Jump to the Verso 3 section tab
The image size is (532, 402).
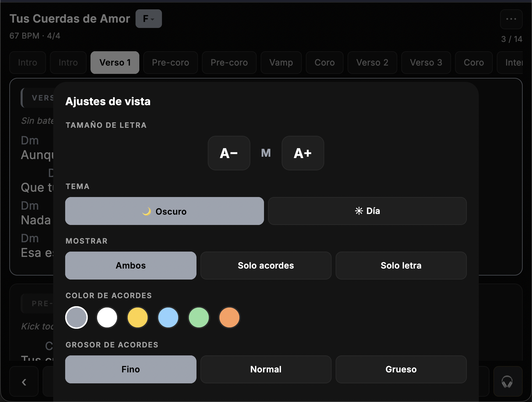coord(426,63)
